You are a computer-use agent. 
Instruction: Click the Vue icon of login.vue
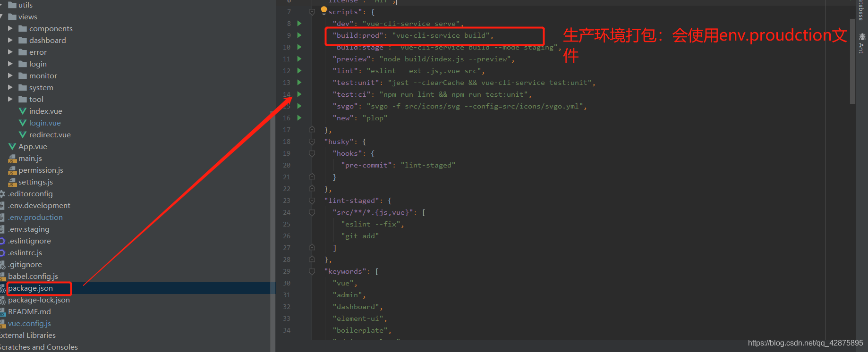click(22, 123)
